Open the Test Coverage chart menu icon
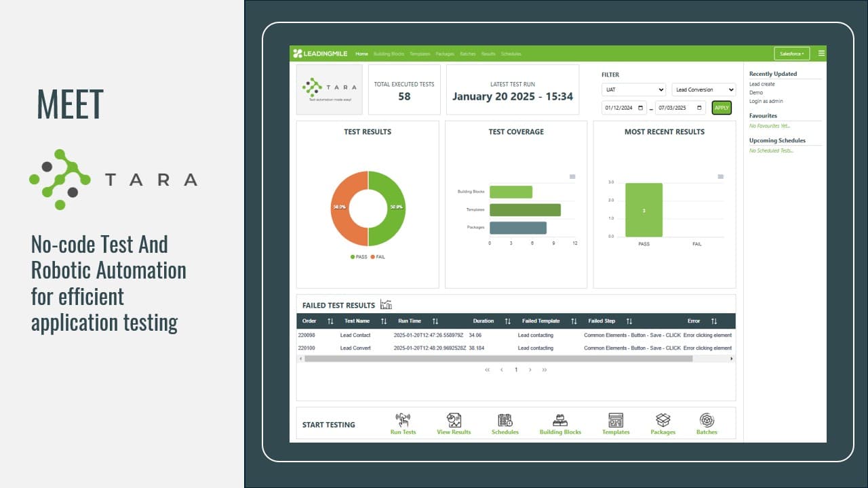The height and width of the screenshot is (488, 868). coord(572,176)
